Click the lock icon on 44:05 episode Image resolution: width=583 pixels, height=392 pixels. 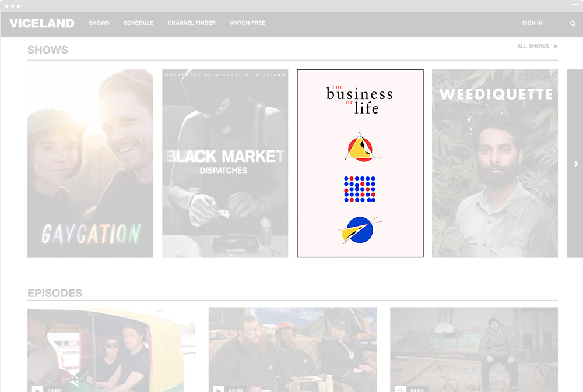[400, 390]
